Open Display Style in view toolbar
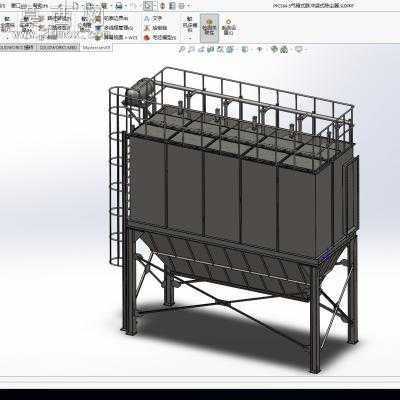The height and width of the screenshot is (400, 400). (245, 50)
